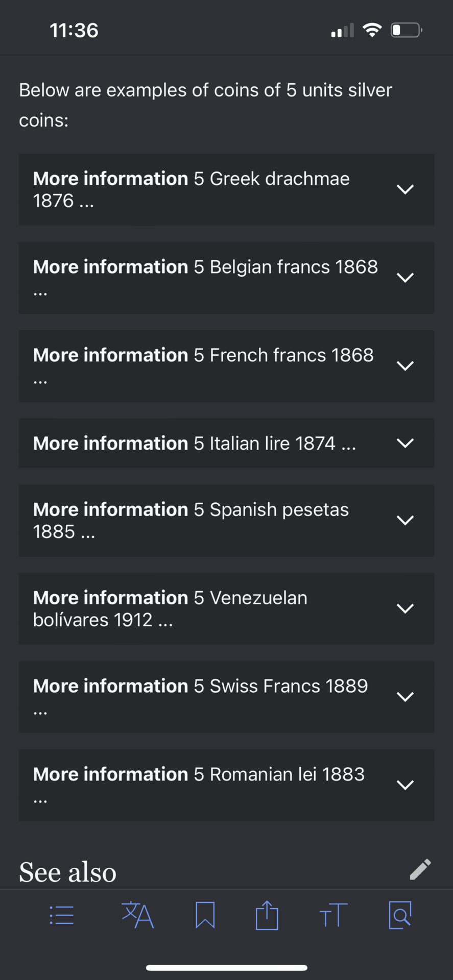Save article with the bookmark icon
Viewport: 453px width, 980px height.
click(x=205, y=915)
